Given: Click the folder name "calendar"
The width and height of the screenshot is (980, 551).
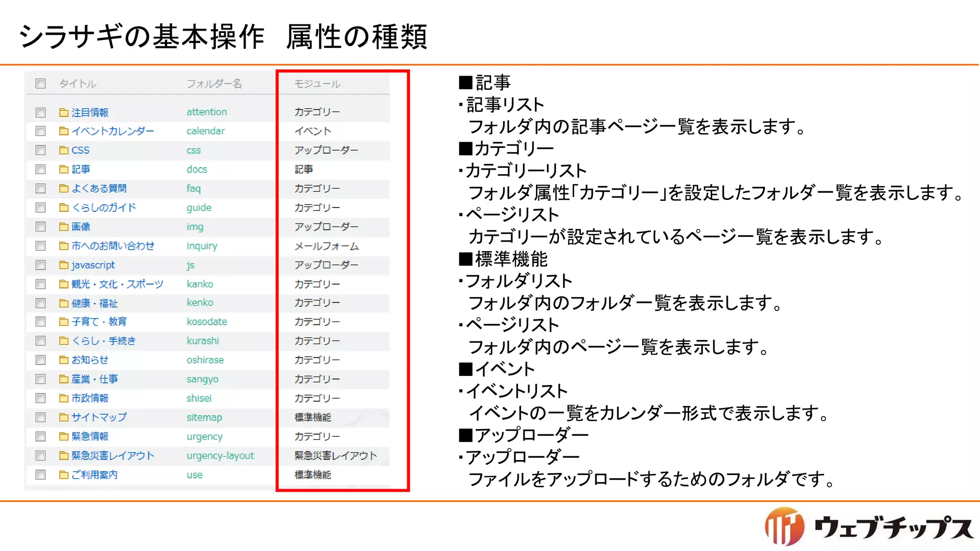Looking at the screenshot, I should click(x=206, y=131).
